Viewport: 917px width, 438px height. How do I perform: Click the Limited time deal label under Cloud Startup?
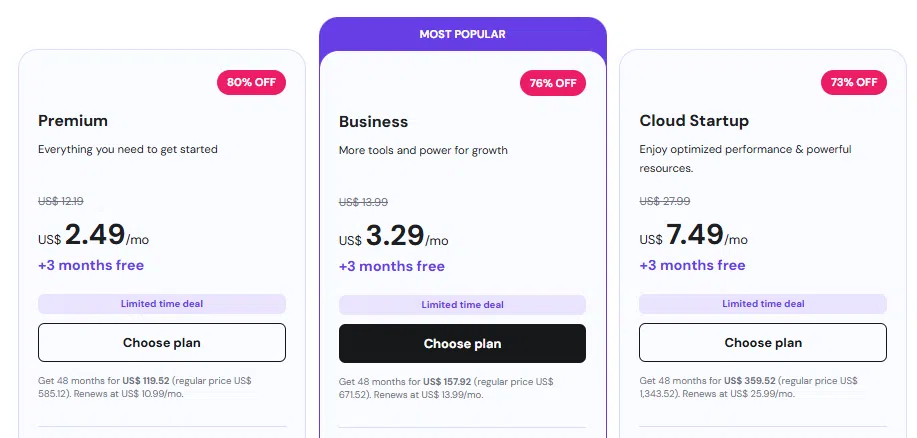coord(762,304)
